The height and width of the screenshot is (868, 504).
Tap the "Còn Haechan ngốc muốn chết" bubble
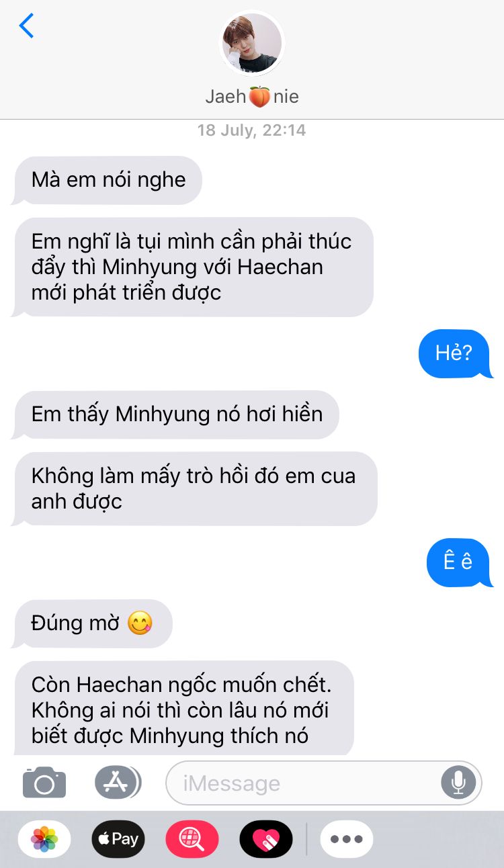[183, 708]
